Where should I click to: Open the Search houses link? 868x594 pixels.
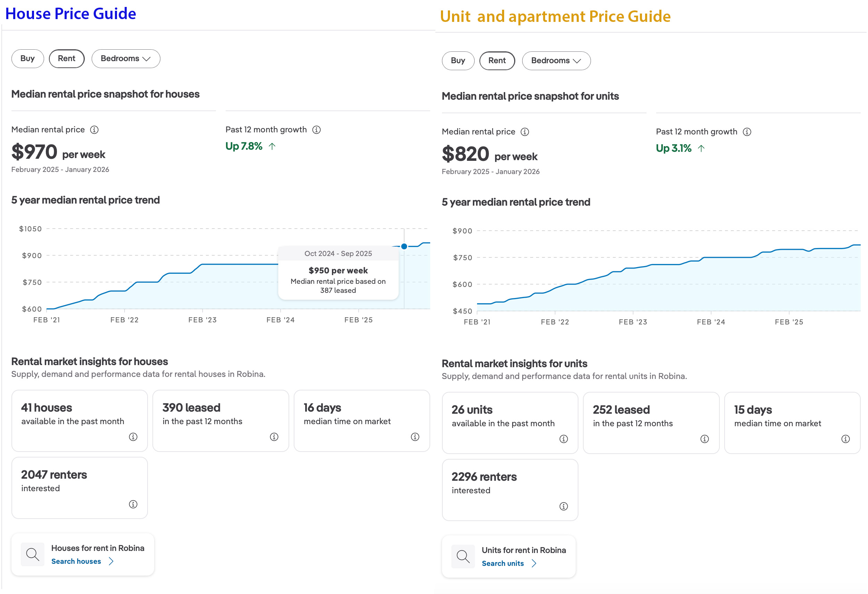[76, 562]
